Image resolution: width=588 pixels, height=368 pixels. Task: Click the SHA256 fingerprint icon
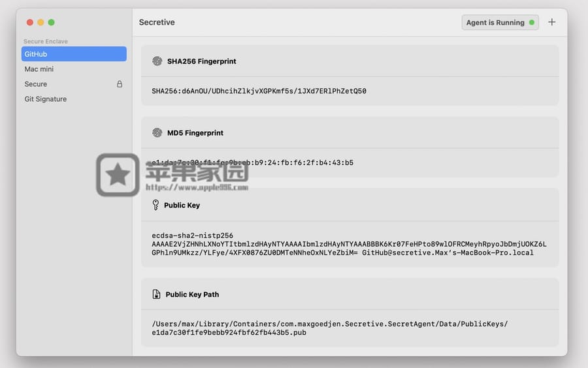click(157, 61)
